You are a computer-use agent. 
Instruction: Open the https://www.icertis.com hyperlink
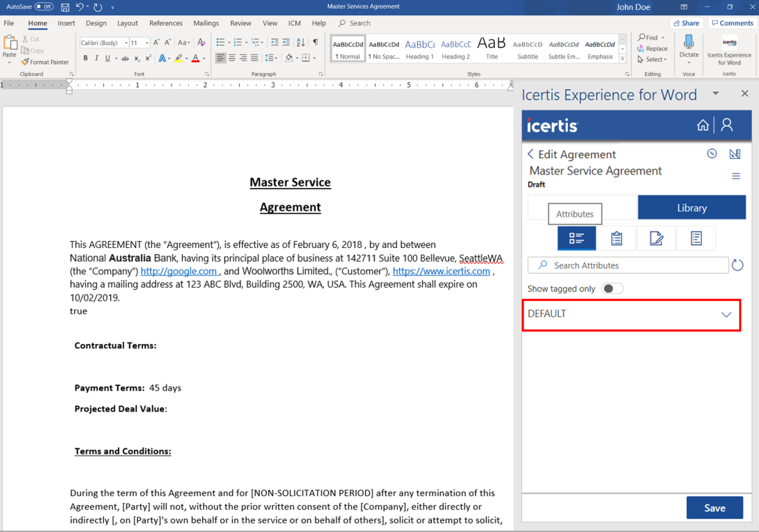441,271
